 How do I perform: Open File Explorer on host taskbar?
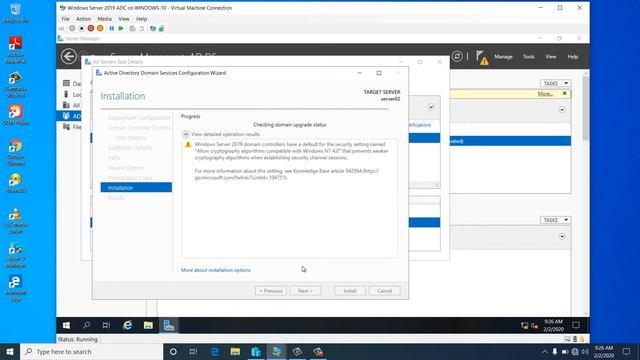coord(235,351)
